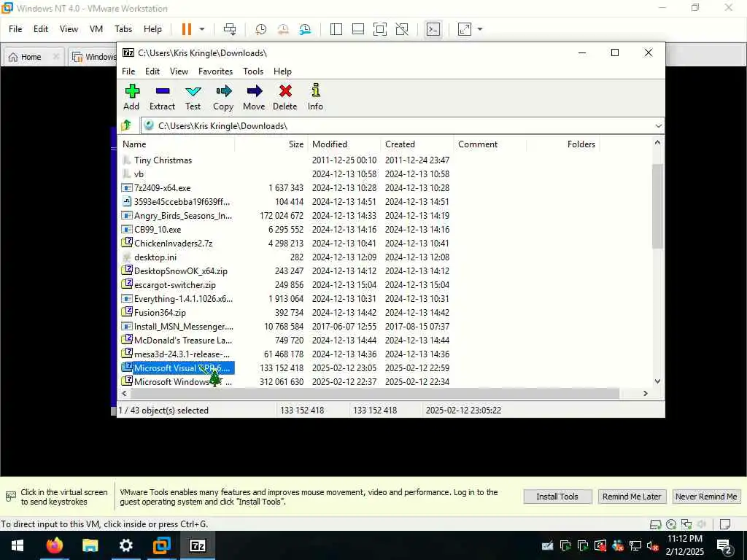Select the Fusion364.zip file
Viewport: 747px width, 560px height.
point(160,312)
